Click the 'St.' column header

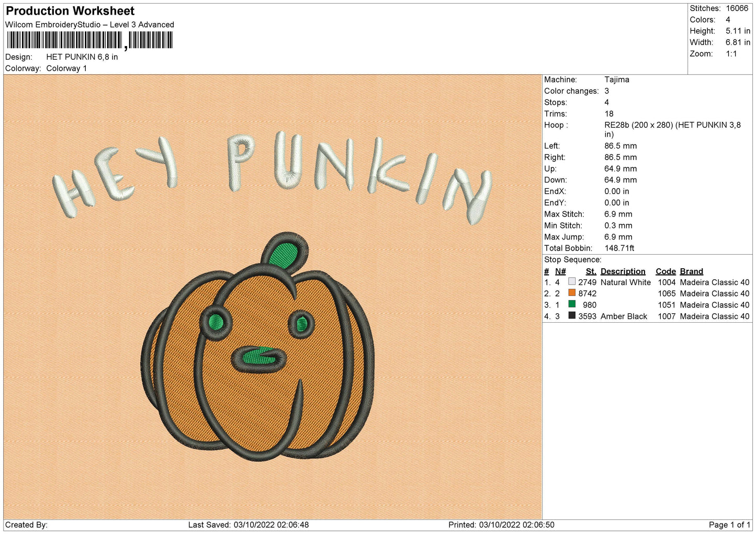(x=591, y=271)
